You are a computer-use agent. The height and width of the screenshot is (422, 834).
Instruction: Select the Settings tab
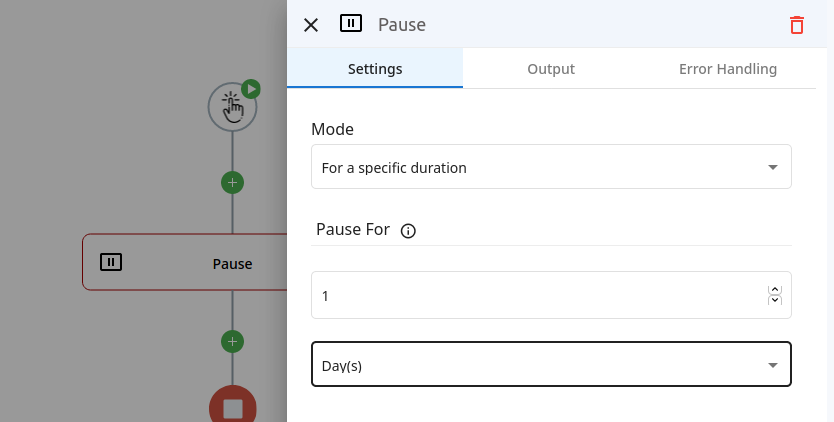click(375, 69)
